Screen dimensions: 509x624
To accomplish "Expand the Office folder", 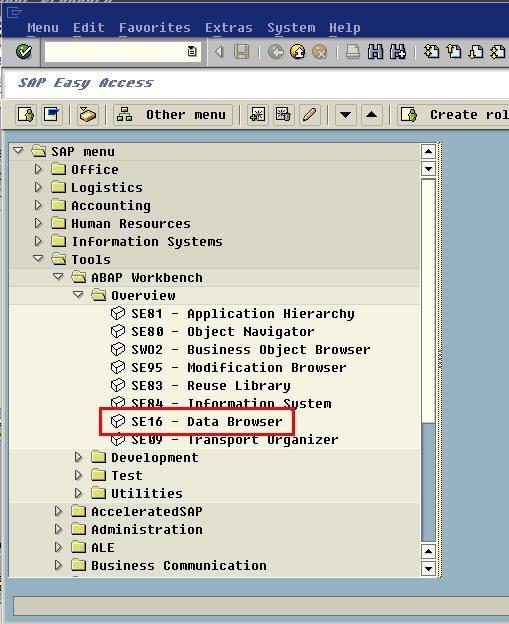I will pyautogui.click(x=38, y=169).
